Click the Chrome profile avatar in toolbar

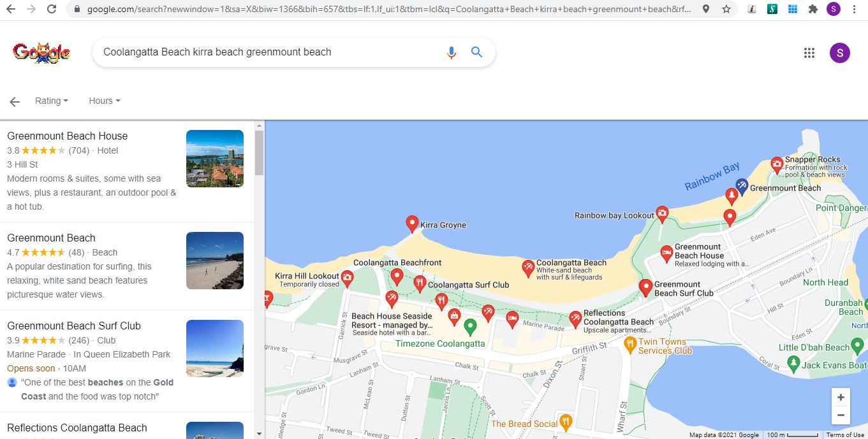pos(834,9)
